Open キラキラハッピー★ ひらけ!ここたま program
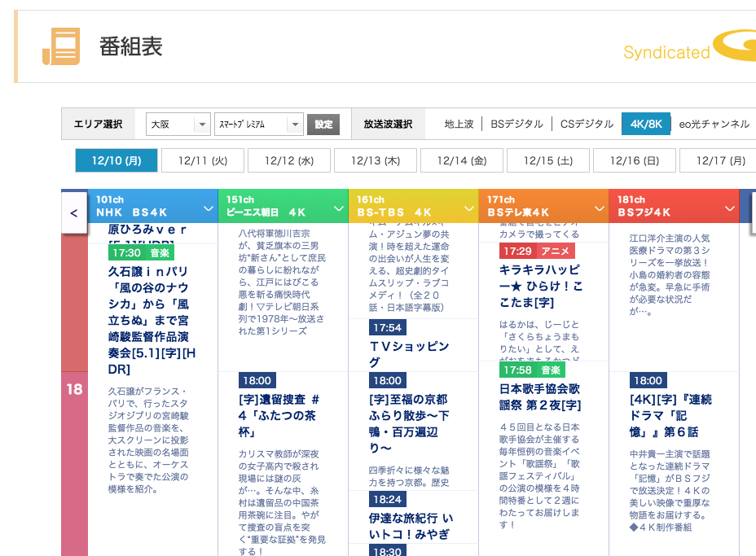Screen dimensions: 756x556 tap(540, 286)
